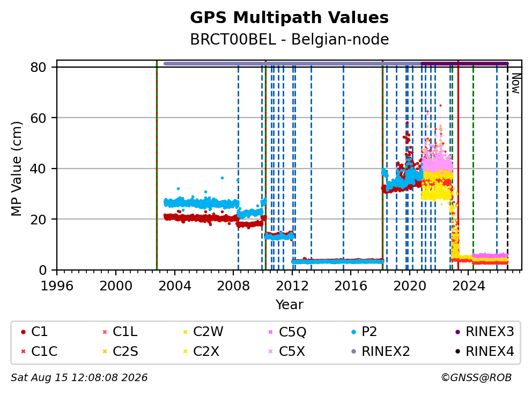Click the C2W legend marker
The height and width of the screenshot is (394, 532).
click(185, 332)
